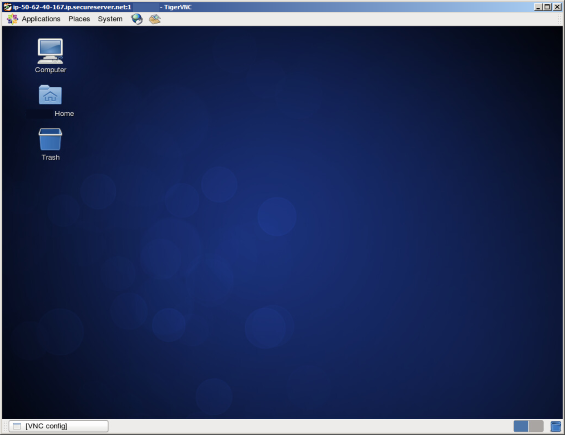
Task: Open the mail launcher icon beside browser
Action: pyautogui.click(x=155, y=19)
